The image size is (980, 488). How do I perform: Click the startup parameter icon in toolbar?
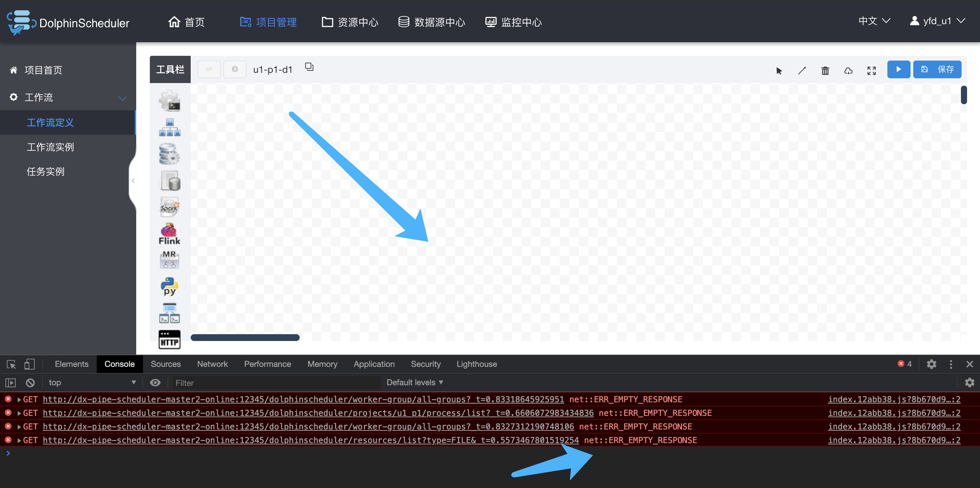235,69
